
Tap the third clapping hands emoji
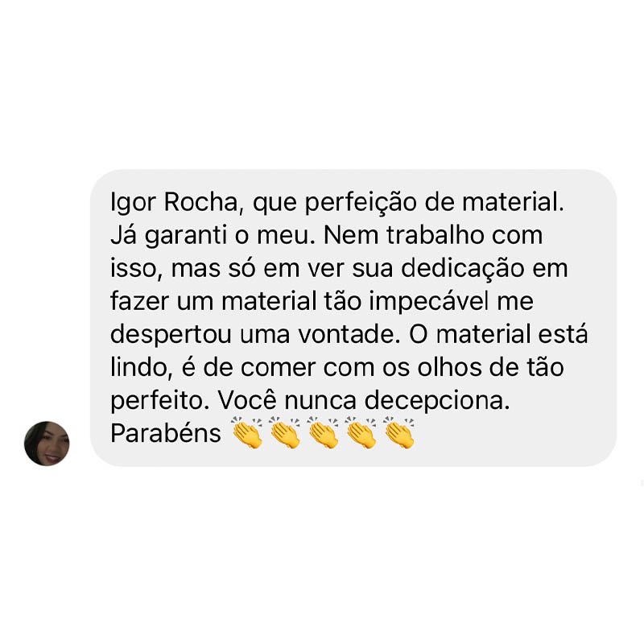[x=323, y=432]
